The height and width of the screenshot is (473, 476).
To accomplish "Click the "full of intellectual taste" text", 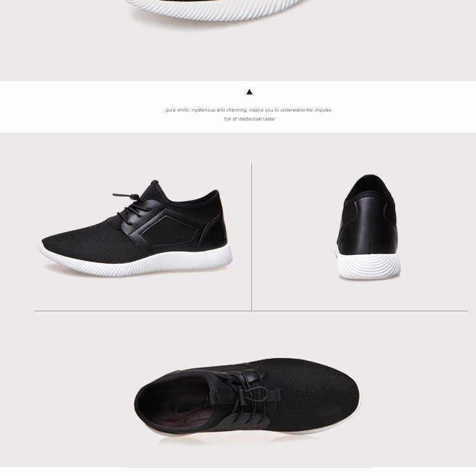I will 249,119.
